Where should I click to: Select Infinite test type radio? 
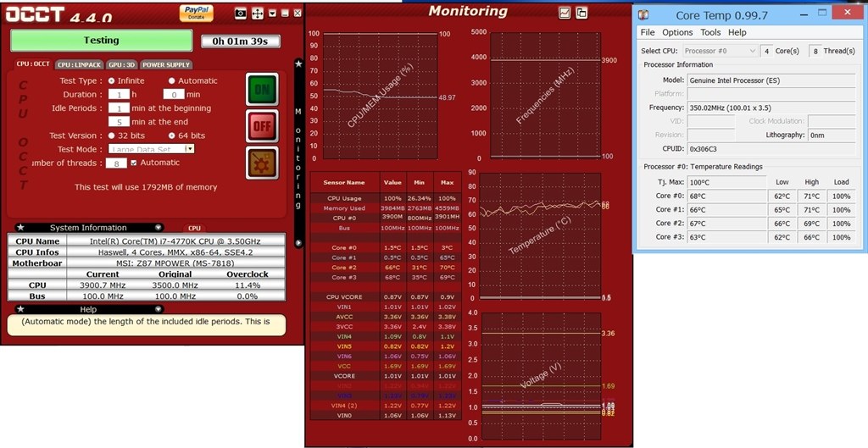tap(111, 80)
